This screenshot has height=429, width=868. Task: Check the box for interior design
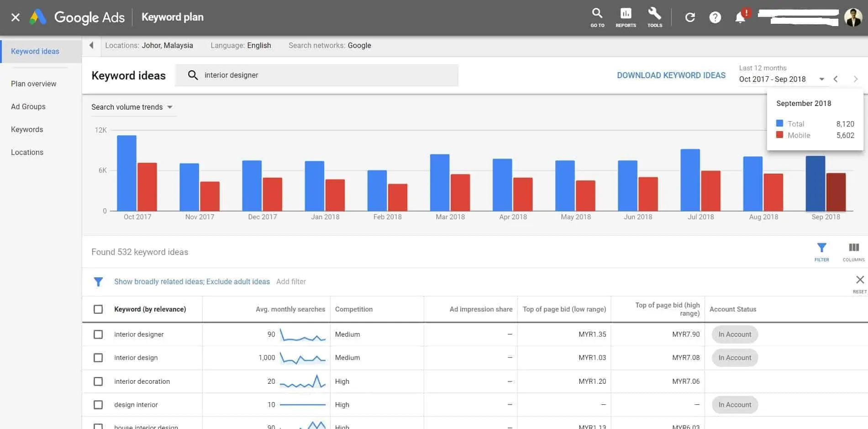pyautogui.click(x=98, y=358)
